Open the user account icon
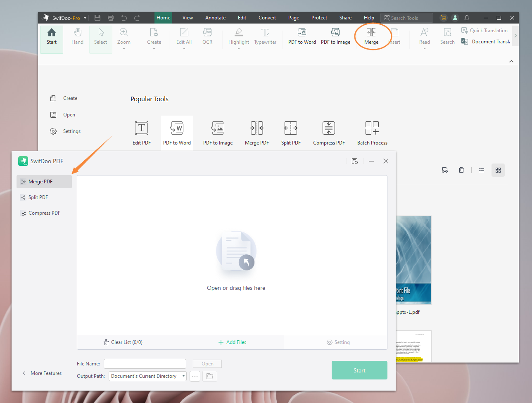The image size is (532, 403). (x=455, y=18)
